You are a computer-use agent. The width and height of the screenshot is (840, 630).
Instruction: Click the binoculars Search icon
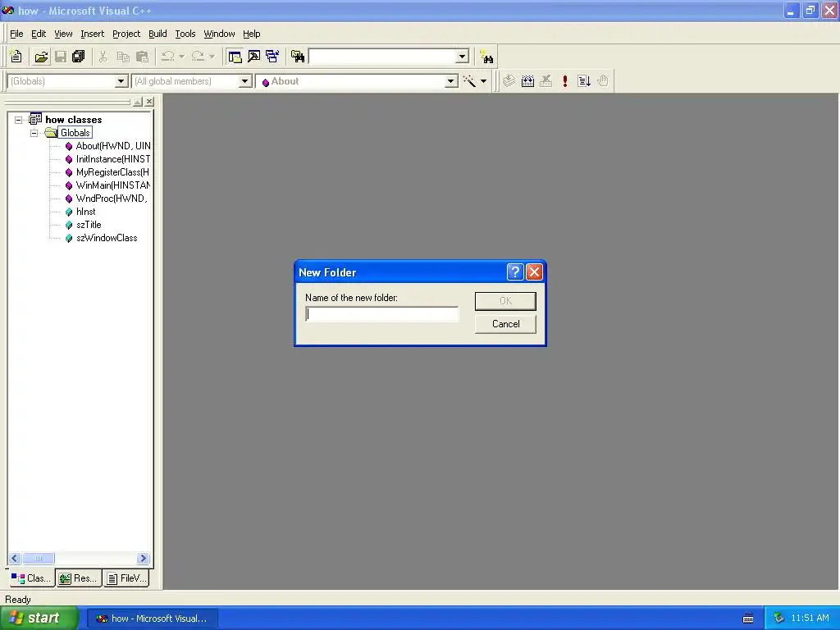pyautogui.click(x=486, y=57)
